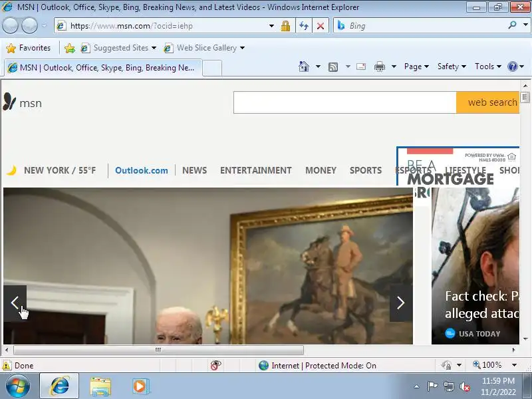
Task: Click the Home page icon
Action: click(304, 66)
